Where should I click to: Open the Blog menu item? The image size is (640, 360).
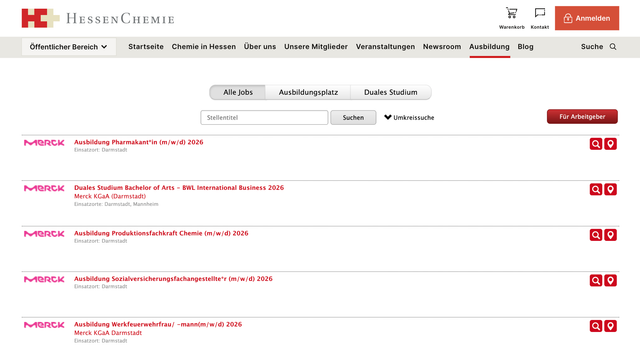click(x=525, y=47)
